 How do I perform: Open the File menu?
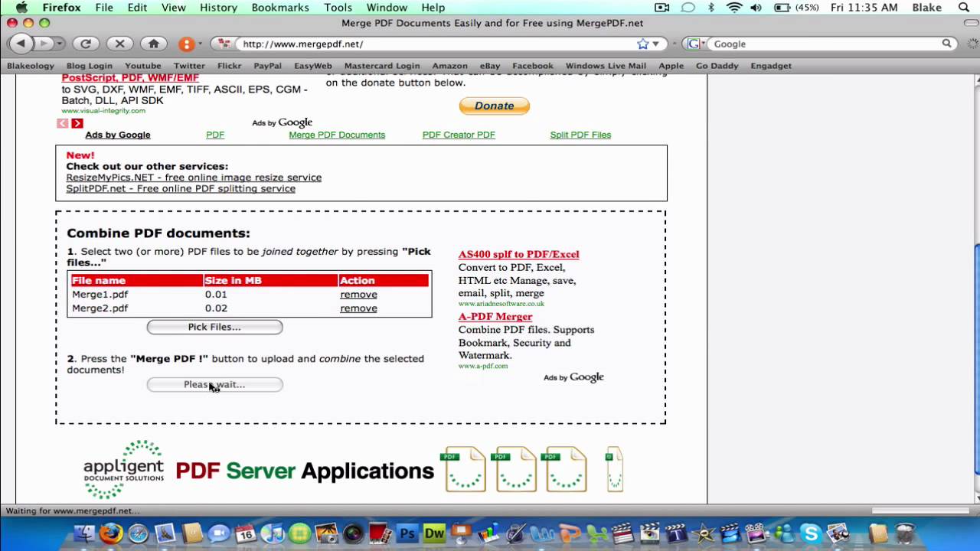[104, 8]
